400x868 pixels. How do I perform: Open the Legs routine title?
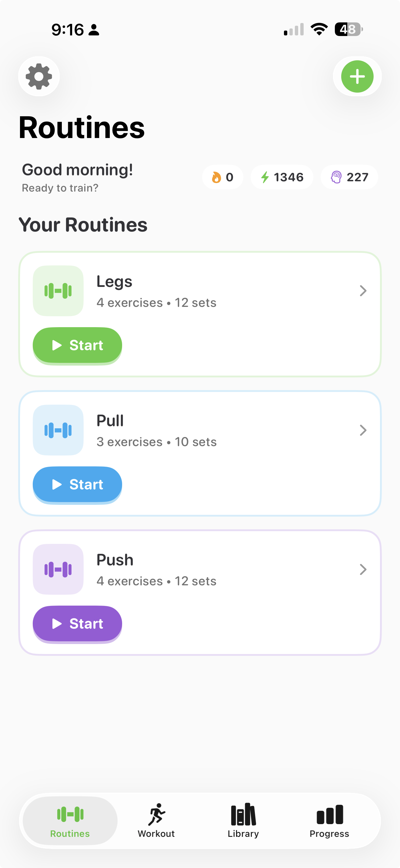(x=114, y=281)
